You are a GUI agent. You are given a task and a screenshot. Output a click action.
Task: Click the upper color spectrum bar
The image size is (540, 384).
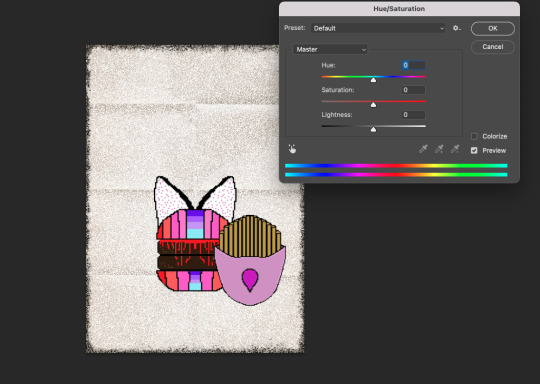pos(396,166)
